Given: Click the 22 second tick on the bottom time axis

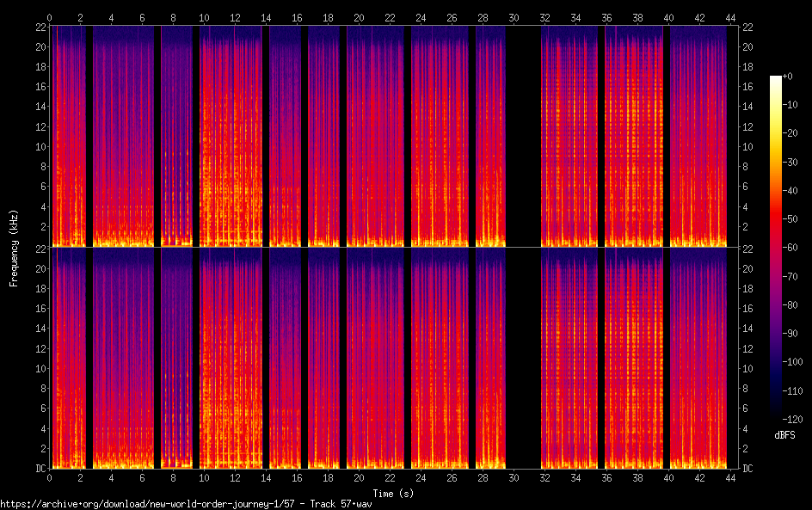Looking at the screenshot, I should 389,478.
